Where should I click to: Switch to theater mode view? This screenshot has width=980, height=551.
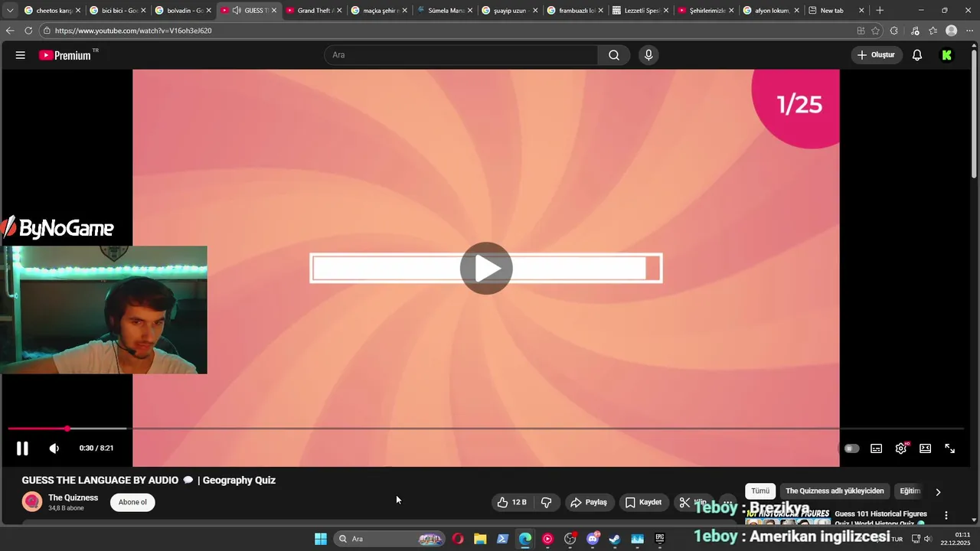925,448
